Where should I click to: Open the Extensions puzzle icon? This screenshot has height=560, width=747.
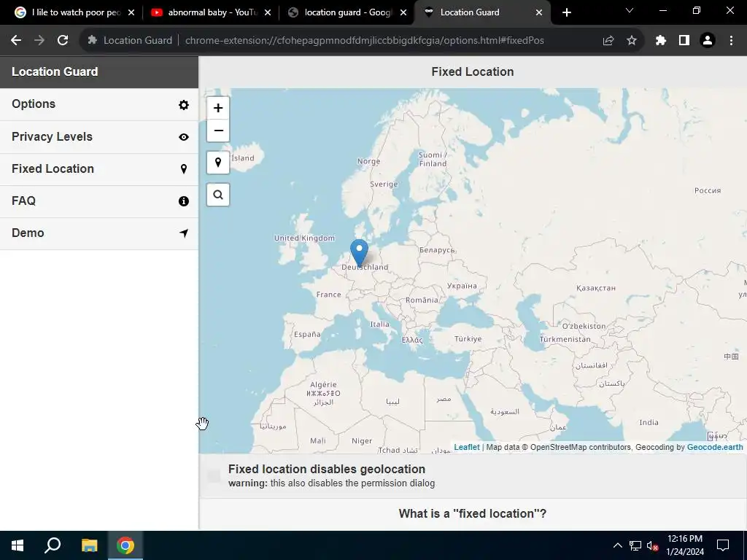pos(661,41)
